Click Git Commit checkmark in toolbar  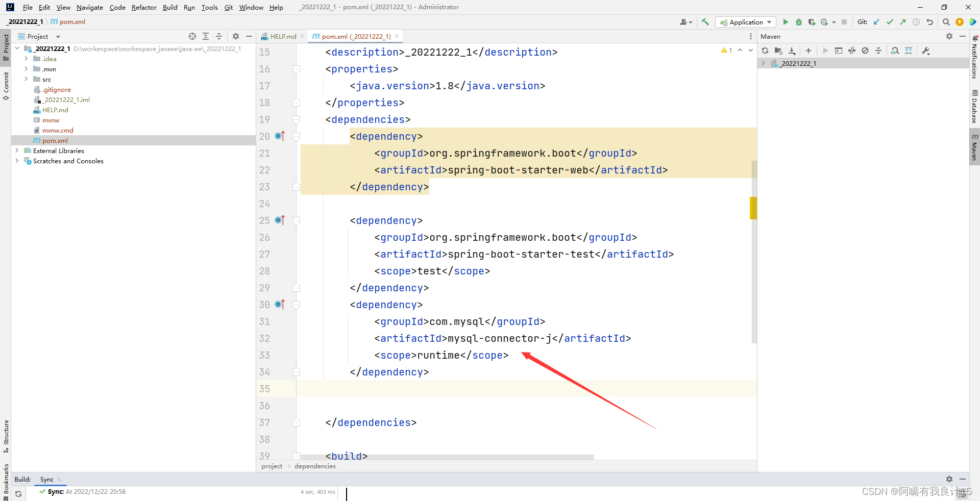point(890,22)
